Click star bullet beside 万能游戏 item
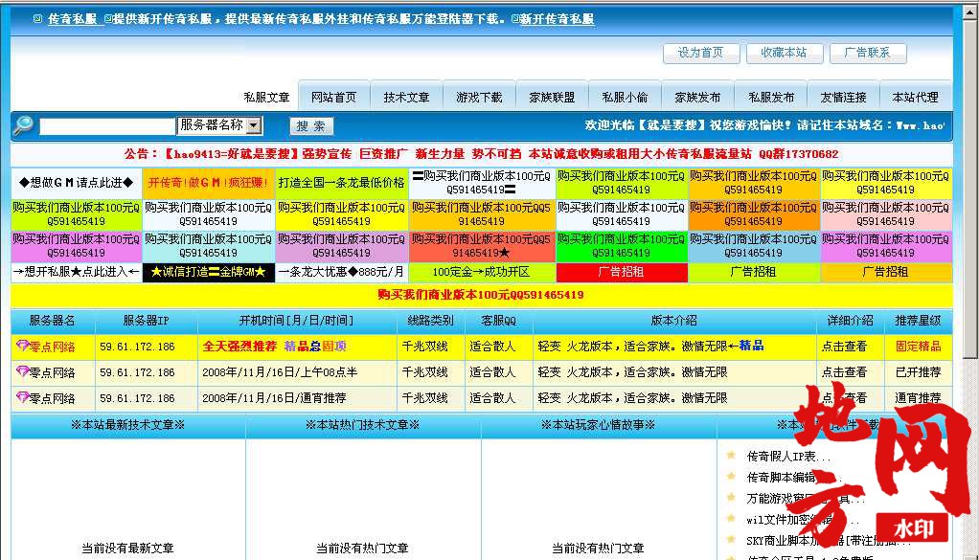979x560 pixels. click(x=731, y=498)
